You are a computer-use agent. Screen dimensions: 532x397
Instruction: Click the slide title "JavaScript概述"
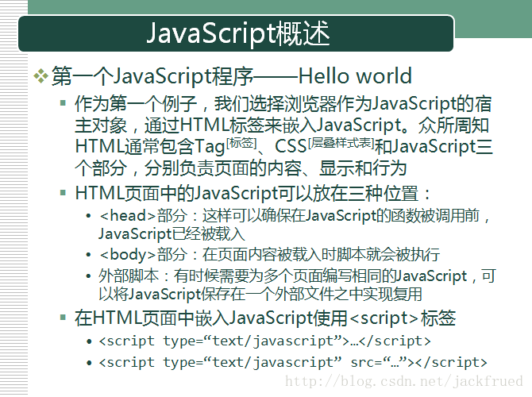pyautogui.click(x=238, y=33)
